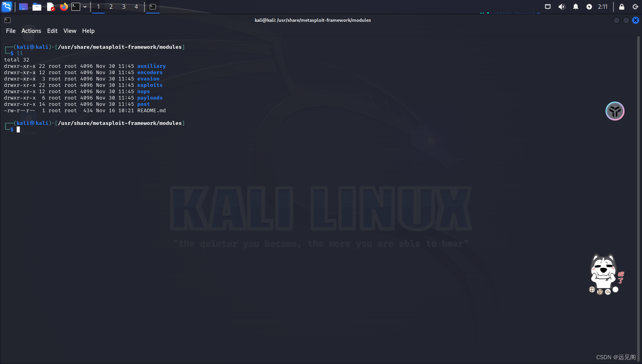
Task: Maximize the terminal window
Action: tap(626, 20)
